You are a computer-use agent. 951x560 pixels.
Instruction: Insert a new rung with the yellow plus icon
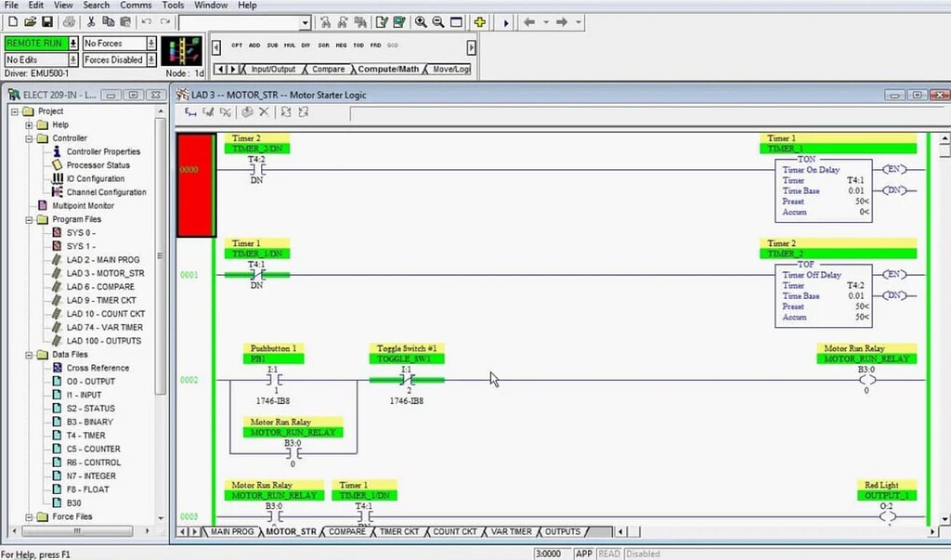pyautogui.click(x=481, y=22)
